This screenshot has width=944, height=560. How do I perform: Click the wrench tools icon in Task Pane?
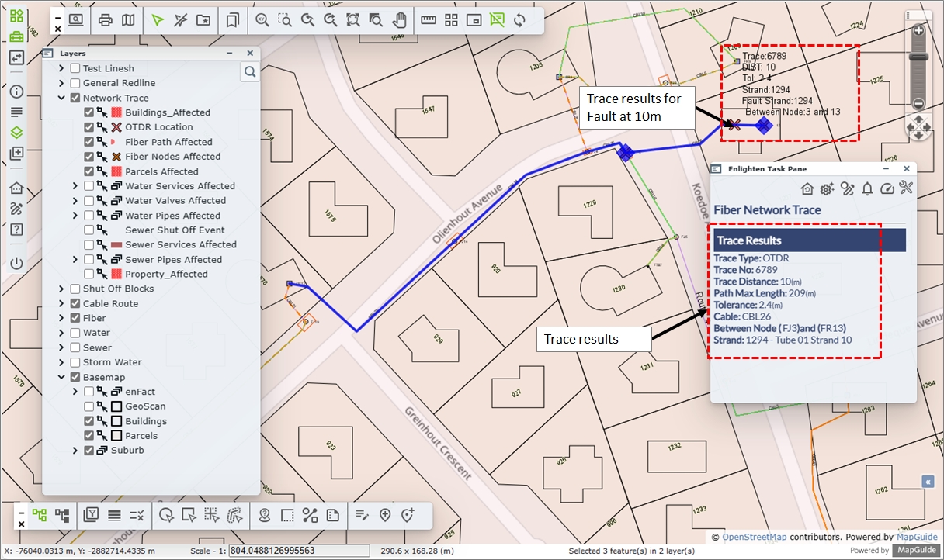click(x=905, y=188)
